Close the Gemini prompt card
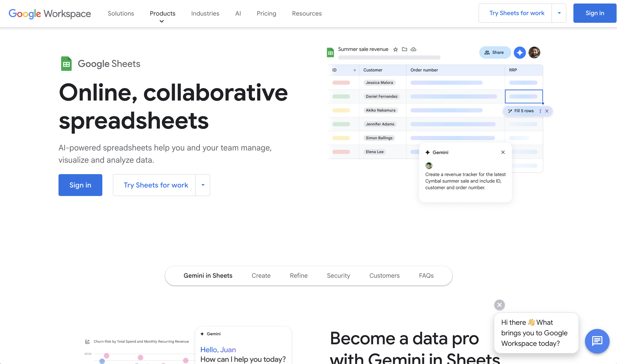 503,152
